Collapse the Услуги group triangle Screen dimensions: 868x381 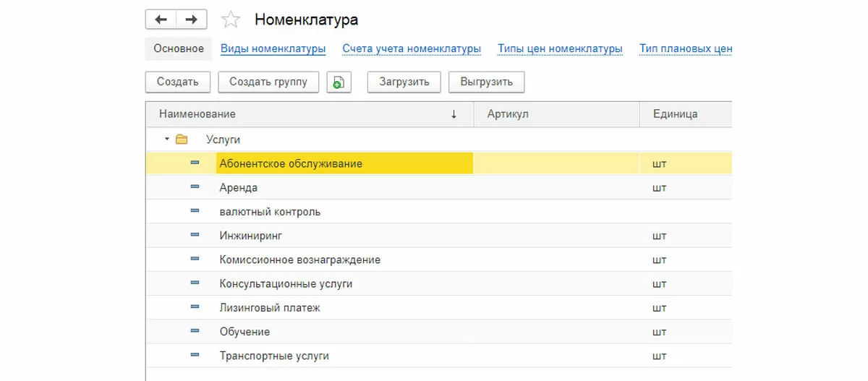167,139
